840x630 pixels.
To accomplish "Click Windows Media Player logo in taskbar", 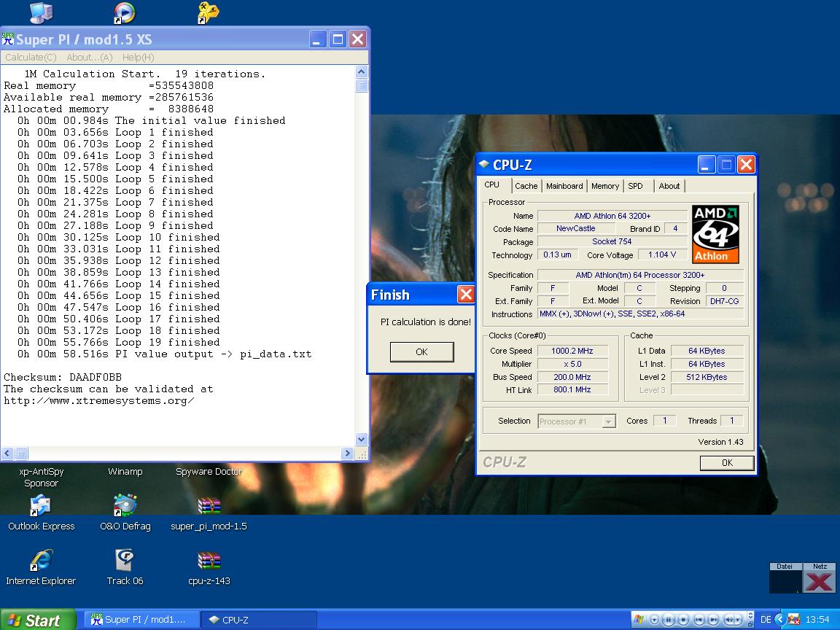I will pos(638,619).
